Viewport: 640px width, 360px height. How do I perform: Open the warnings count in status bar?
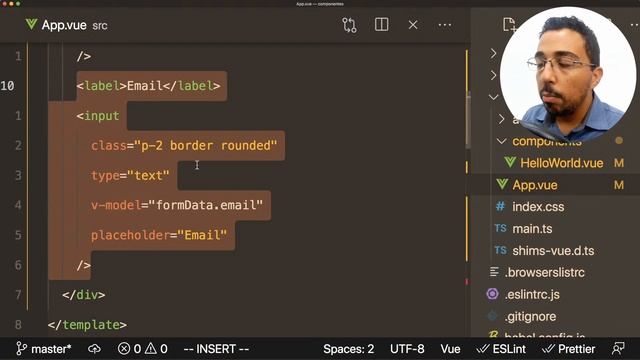pos(156,349)
